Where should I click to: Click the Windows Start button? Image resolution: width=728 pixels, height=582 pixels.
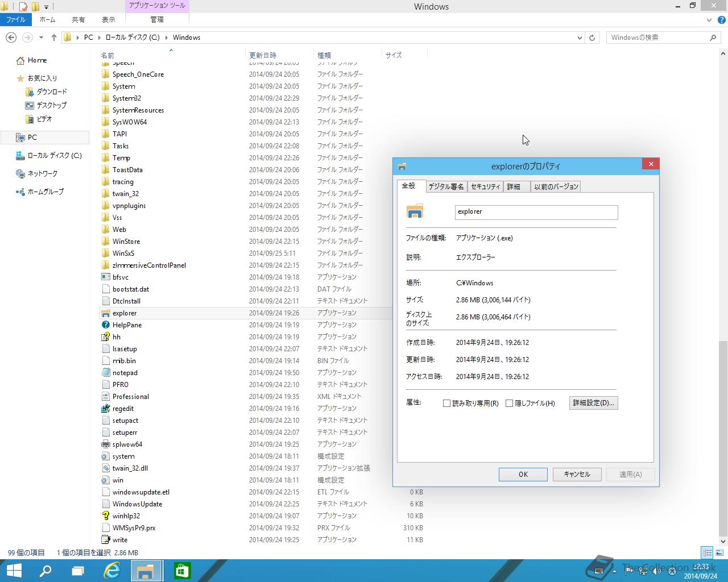pos(14,571)
